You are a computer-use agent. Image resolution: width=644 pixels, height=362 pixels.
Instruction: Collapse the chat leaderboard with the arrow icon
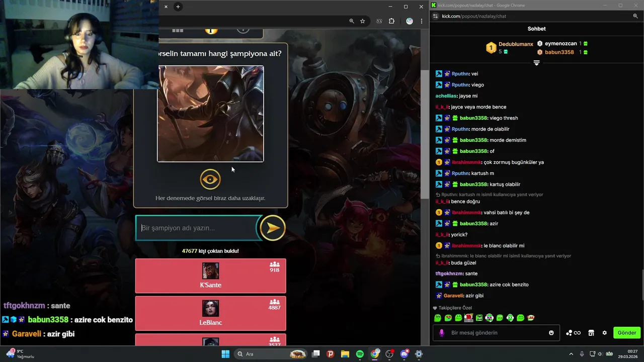[536, 63]
